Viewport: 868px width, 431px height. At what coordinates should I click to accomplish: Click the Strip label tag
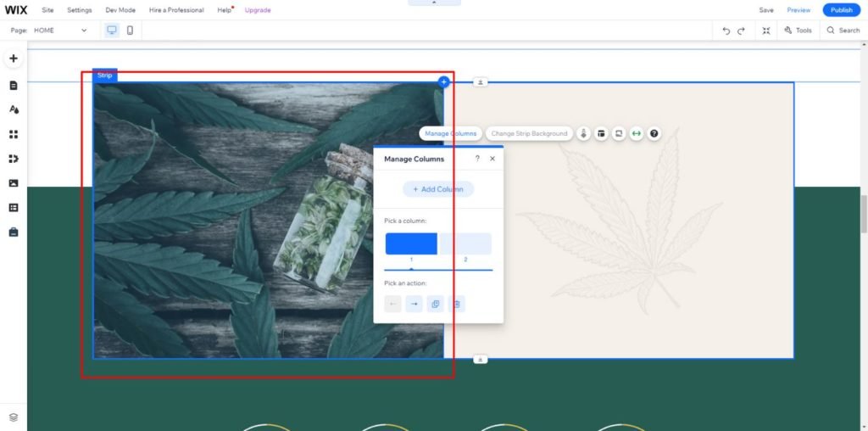104,76
